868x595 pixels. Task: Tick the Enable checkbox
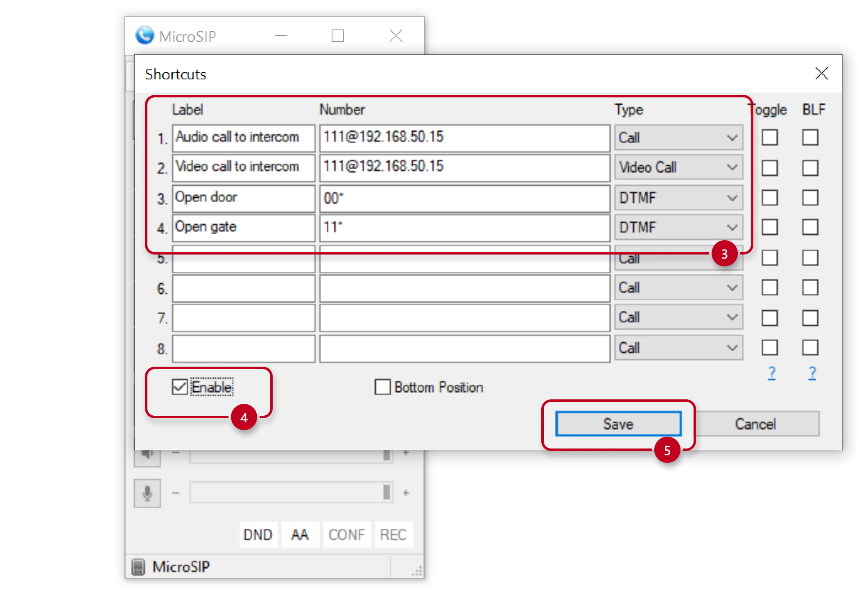180,387
